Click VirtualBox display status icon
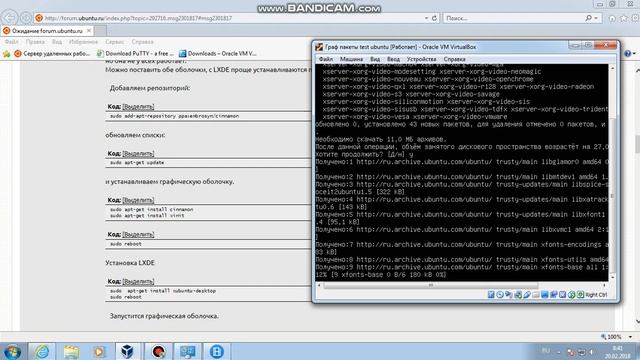 point(545,294)
